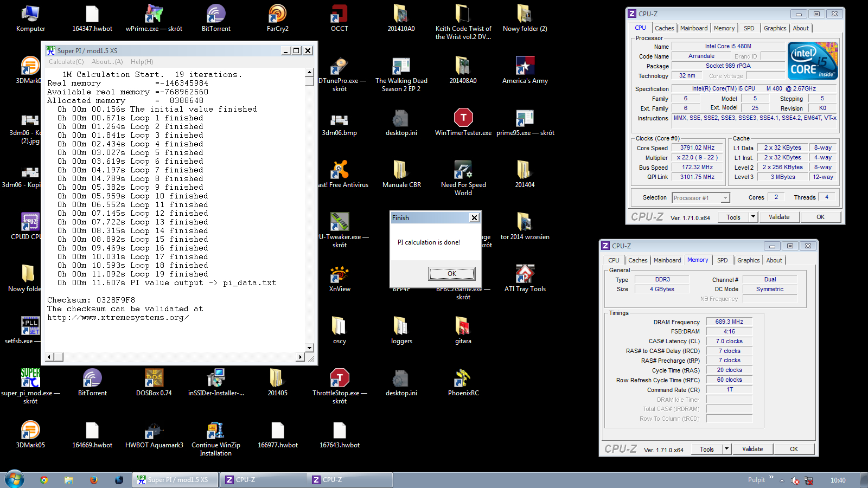
Task: Click the taskbar clock showing 10:40
Action: pyautogui.click(x=838, y=480)
